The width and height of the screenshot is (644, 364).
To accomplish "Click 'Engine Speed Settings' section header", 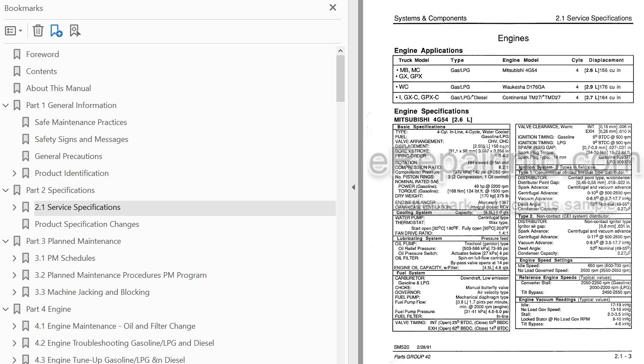I will [x=546, y=260].
